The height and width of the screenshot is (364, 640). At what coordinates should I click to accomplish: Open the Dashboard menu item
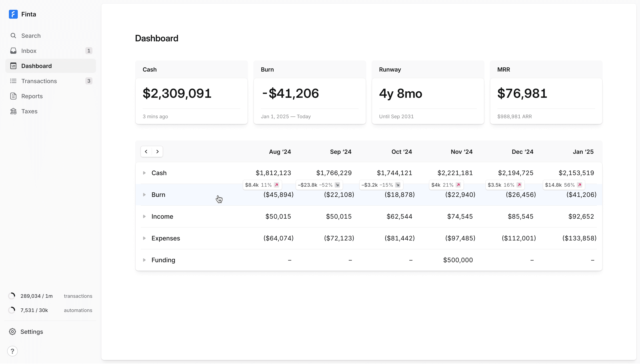36,66
